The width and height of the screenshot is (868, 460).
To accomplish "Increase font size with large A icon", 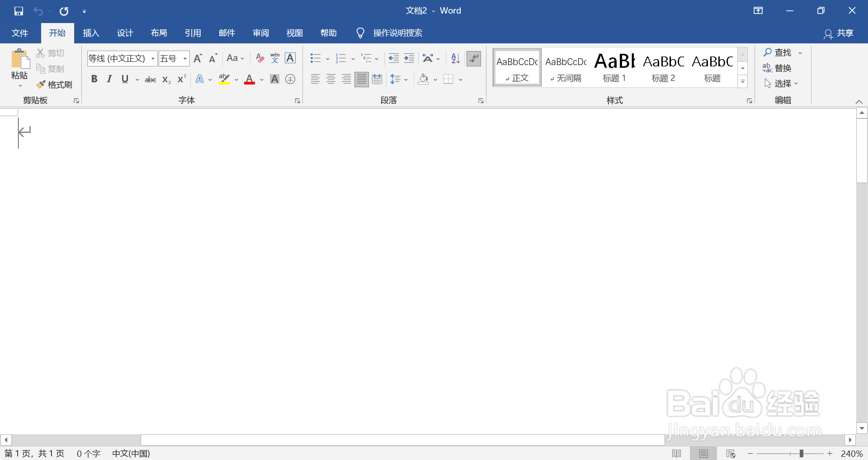I will pos(198,58).
